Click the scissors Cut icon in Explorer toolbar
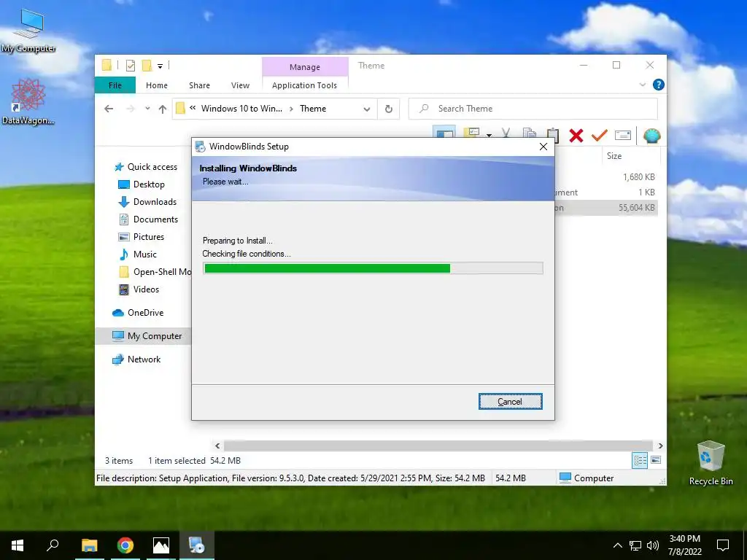Image resolution: width=747 pixels, height=560 pixels. [506, 134]
